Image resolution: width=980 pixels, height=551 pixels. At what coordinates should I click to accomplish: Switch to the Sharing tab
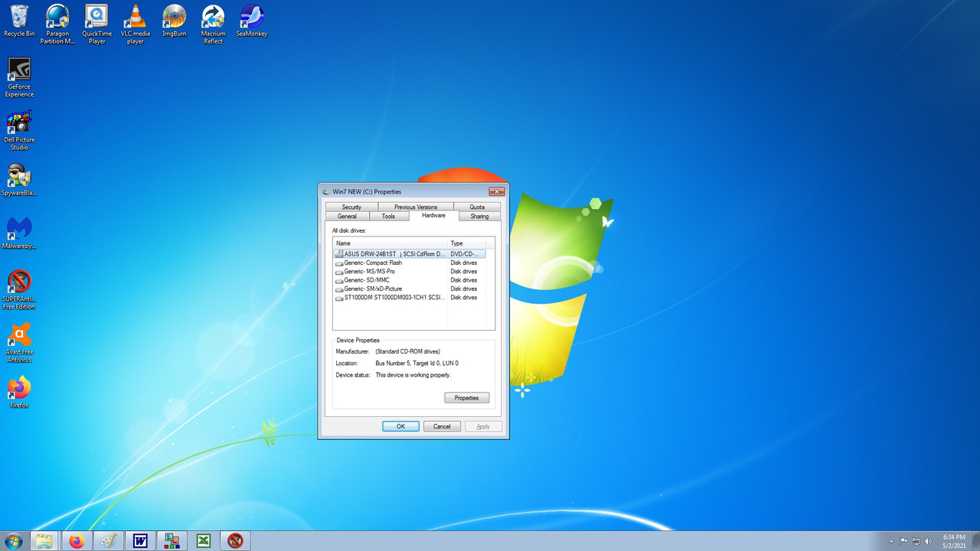tap(479, 217)
